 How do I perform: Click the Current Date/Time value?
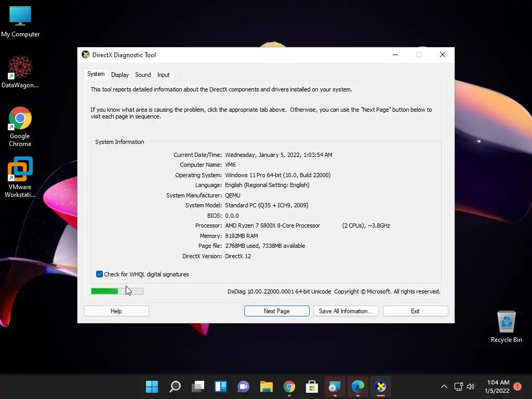coord(278,155)
